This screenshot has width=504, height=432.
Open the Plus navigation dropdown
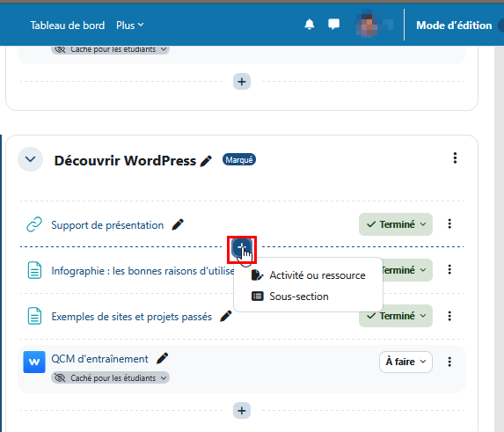130,25
